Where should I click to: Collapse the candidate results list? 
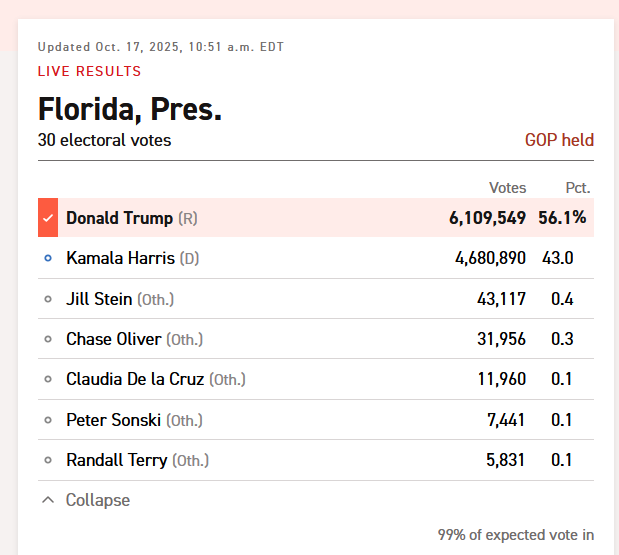point(86,500)
